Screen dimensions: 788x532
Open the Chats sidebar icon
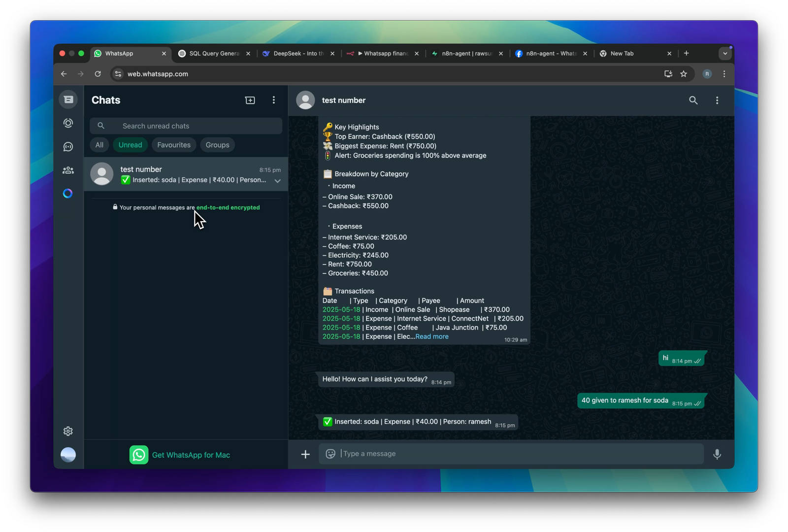click(68, 100)
